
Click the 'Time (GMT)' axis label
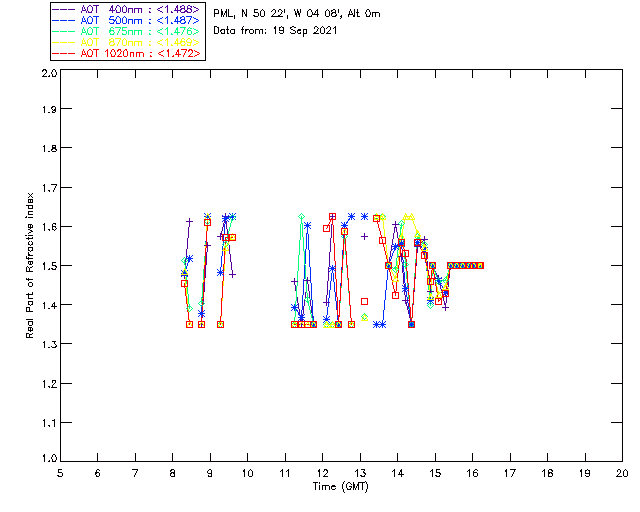click(340, 487)
